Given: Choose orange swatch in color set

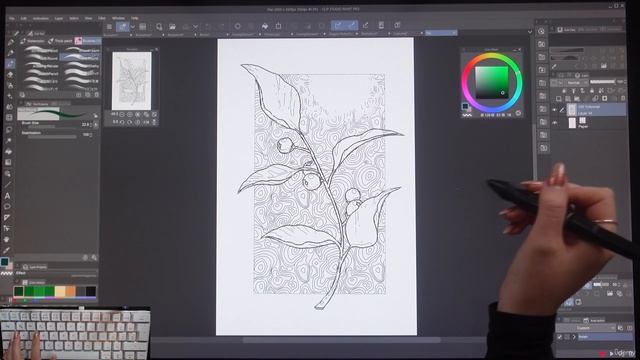Looking at the screenshot, I should coord(70,291).
